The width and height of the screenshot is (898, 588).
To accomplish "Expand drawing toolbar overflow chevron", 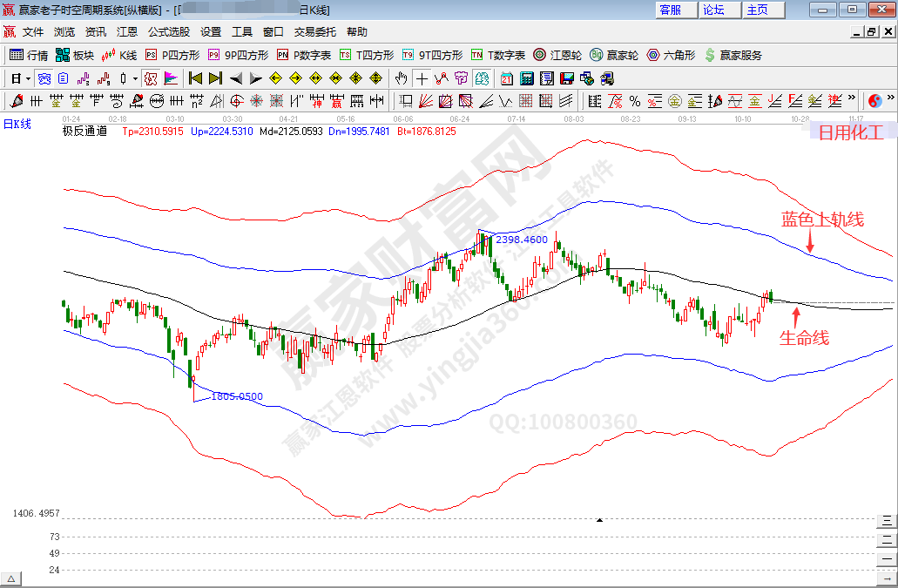I will click(x=851, y=98).
